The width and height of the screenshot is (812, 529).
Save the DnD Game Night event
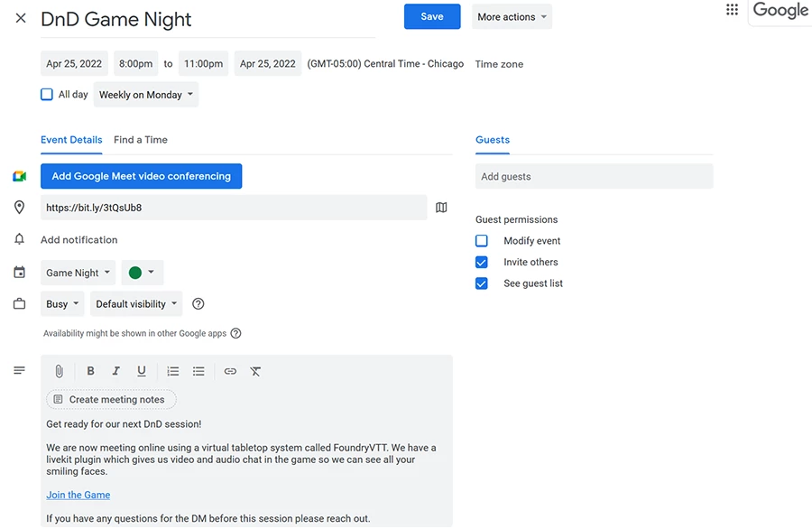[431, 16]
